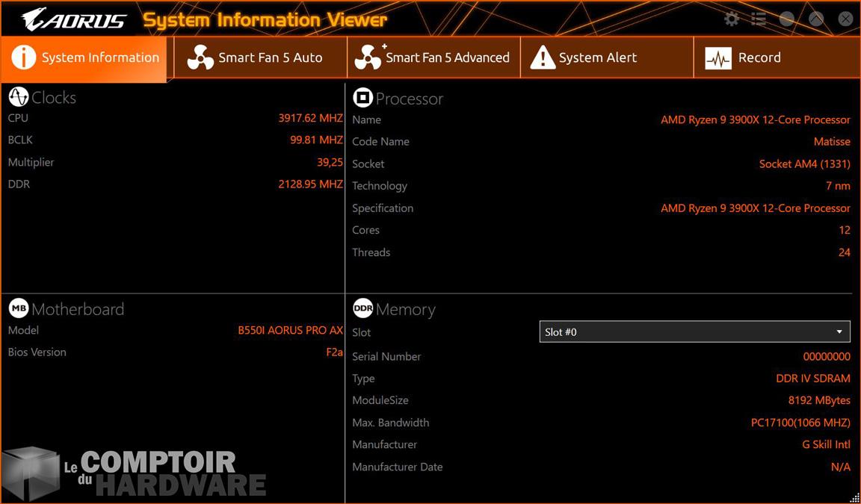The height and width of the screenshot is (504, 861).
Task: Click the Manufacturer Date value N/A
Action: (841, 467)
